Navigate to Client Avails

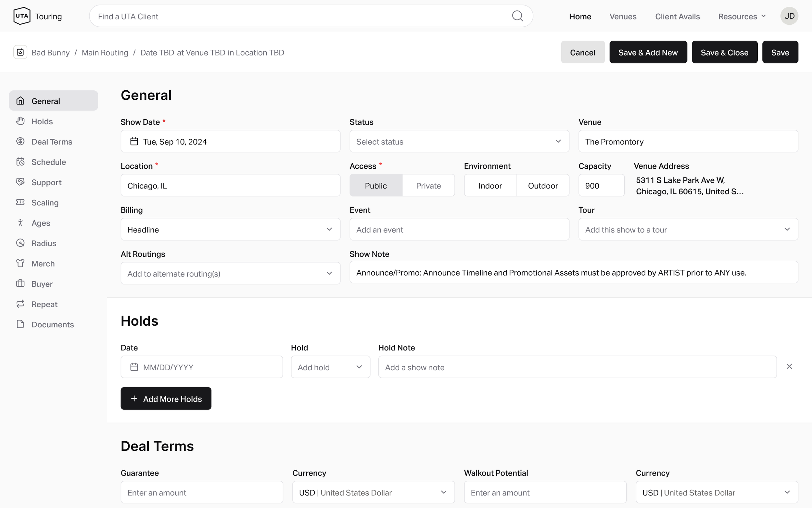678,16
